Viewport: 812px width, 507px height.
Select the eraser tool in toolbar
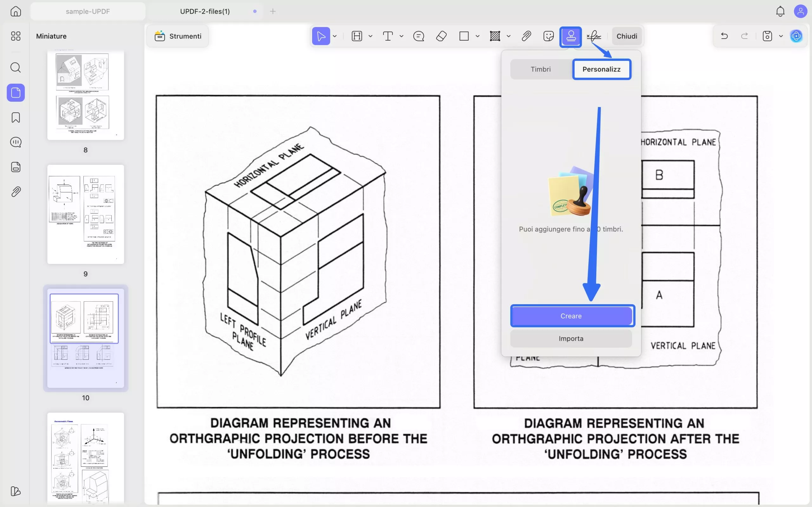click(441, 36)
